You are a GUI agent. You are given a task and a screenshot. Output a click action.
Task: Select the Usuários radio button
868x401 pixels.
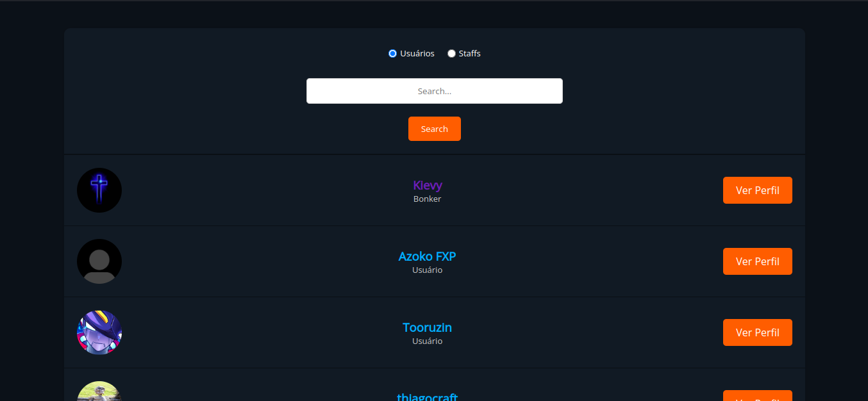pyautogui.click(x=392, y=54)
